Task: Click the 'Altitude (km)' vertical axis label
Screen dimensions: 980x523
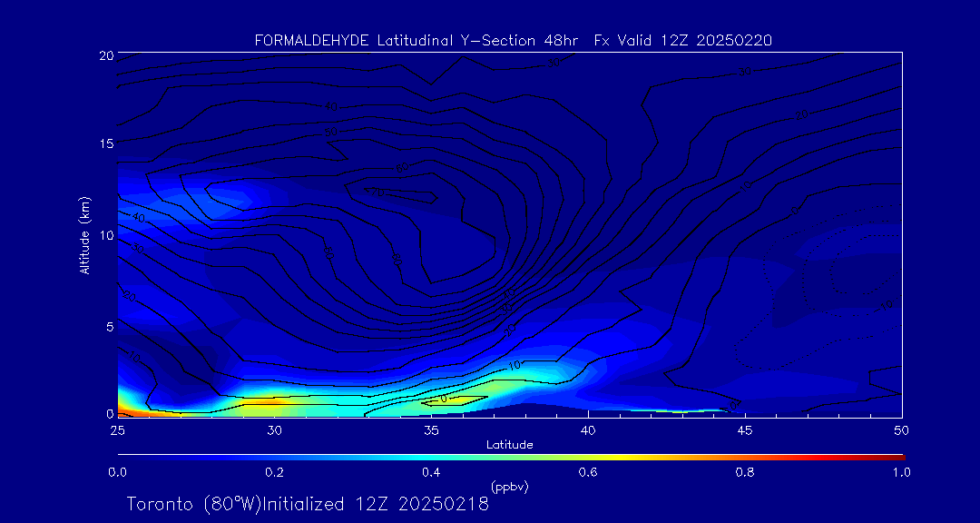Action: coord(83,235)
